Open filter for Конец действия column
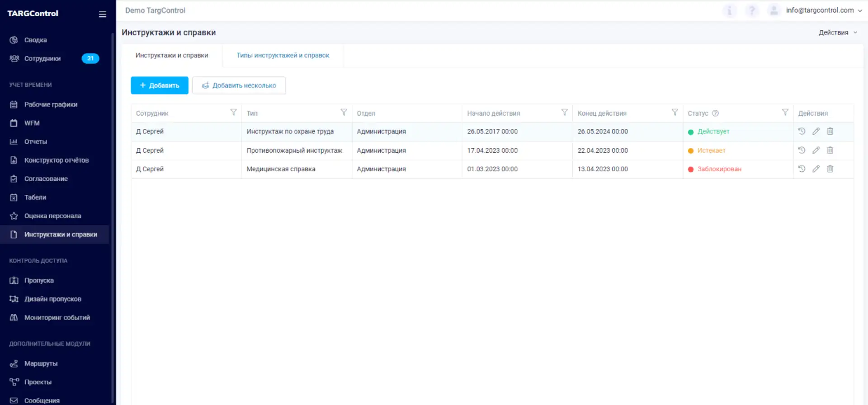Viewport: 868px width, 405px height. pos(675,113)
